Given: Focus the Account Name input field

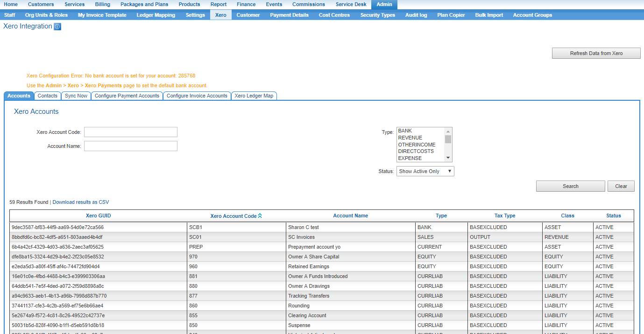Looking at the screenshot, I should tap(131, 146).
